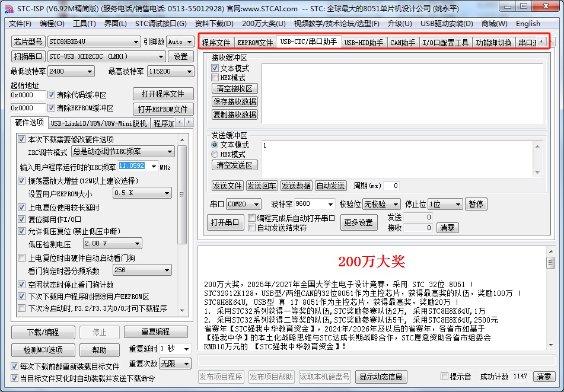The height and width of the screenshot is (392, 564).
Task: Switch to I/O口配置工具 tab
Action: tap(445, 43)
